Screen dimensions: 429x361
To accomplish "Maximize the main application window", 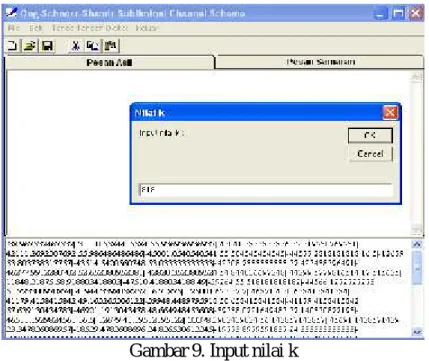I will coord(398,14).
